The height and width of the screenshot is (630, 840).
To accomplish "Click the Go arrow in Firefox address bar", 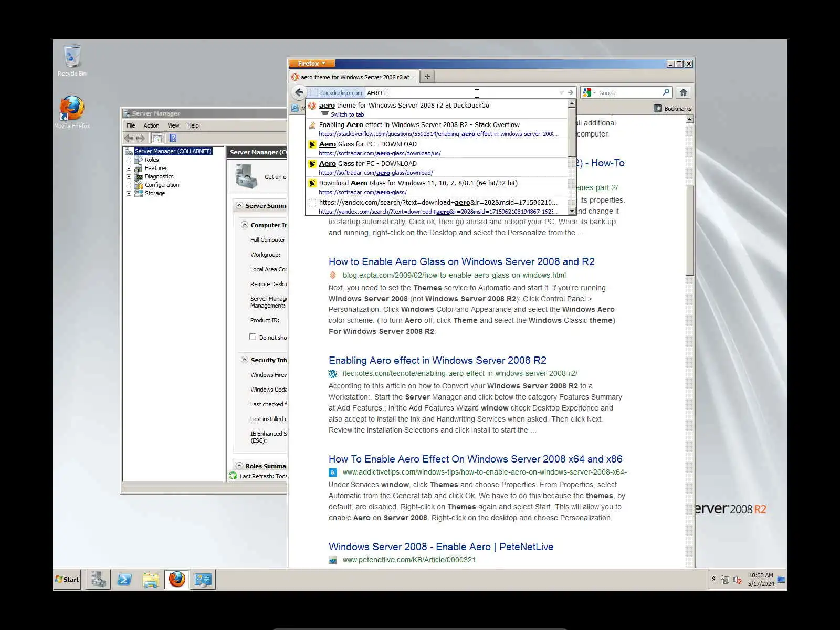I will 571,92.
